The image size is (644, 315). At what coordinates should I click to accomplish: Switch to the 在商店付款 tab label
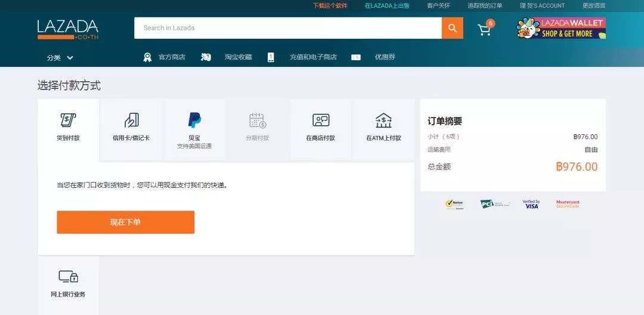320,138
